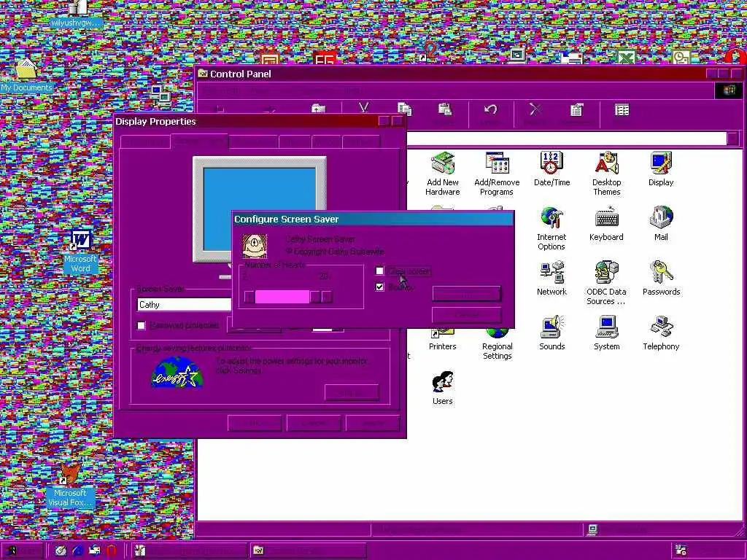Switch to first taskbar window button
Image resolution: width=747 pixels, height=560 pixels.
(x=190, y=551)
